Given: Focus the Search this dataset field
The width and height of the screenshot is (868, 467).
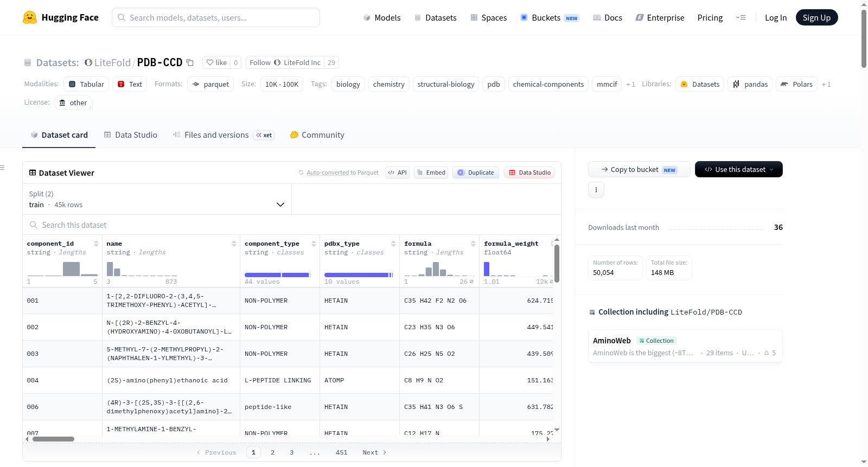Looking at the screenshot, I should click(292, 225).
